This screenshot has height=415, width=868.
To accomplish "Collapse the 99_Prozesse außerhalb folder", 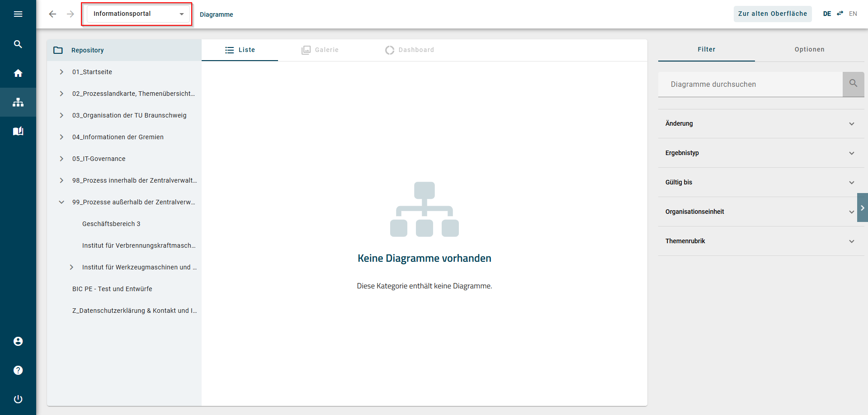I will point(61,202).
